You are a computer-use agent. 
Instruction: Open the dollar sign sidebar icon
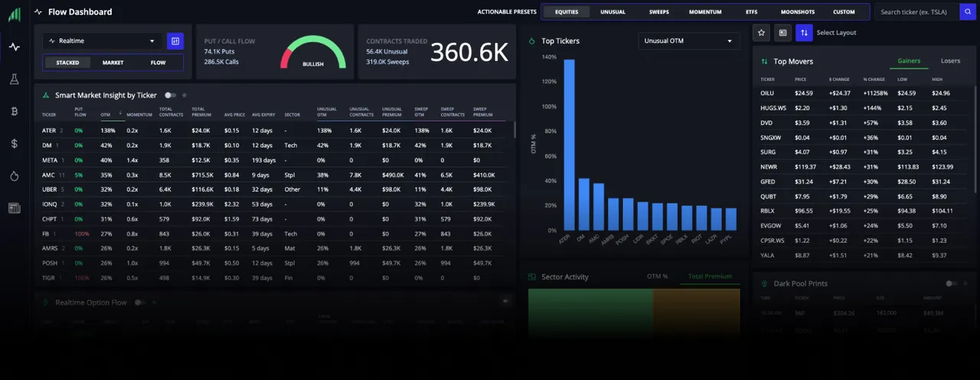(x=14, y=143)
